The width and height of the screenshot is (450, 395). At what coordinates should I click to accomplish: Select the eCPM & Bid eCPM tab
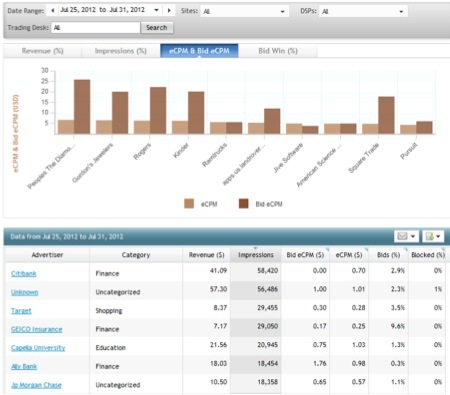(199, 51)
